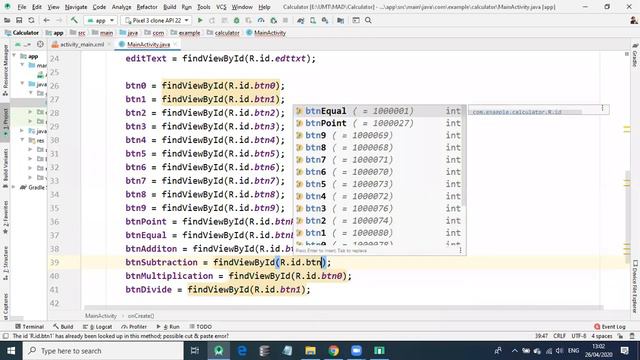Open the Profiler tool window
Screen dimensions: 640x360
tap(134, 327)
